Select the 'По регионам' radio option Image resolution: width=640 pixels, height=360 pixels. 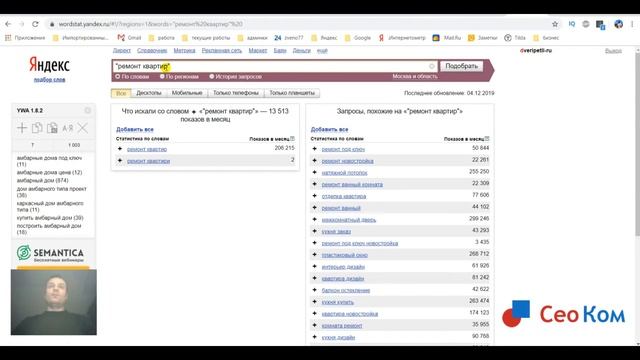[179, 77]
